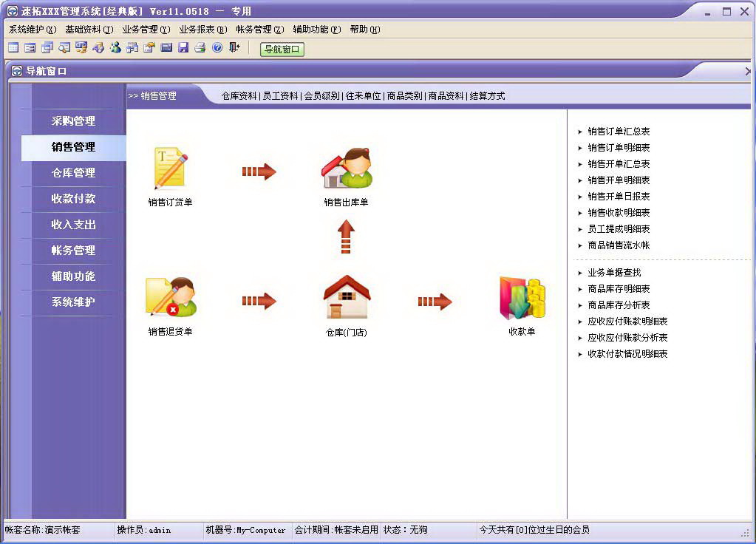Open report 销售开单日报表
756x544 pixels.
[x=619, y=197]
